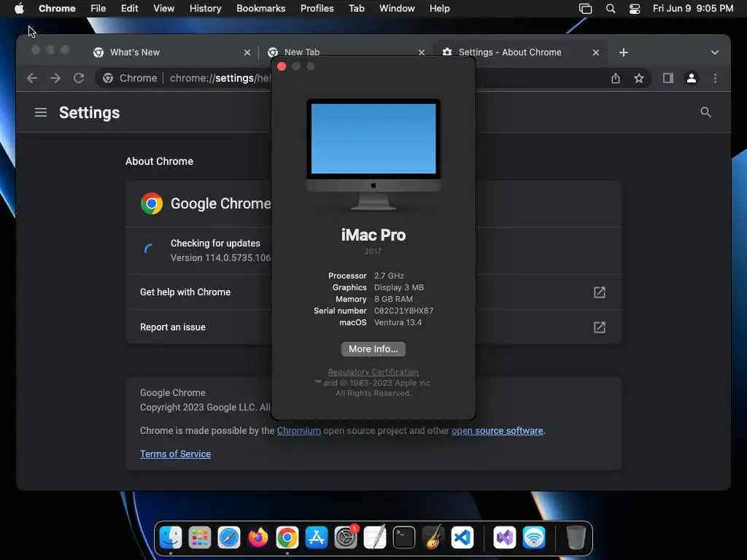Screen dimensions: 747x560
Task: Open the Chrome three-dot menu
Action: pos(715,78)
